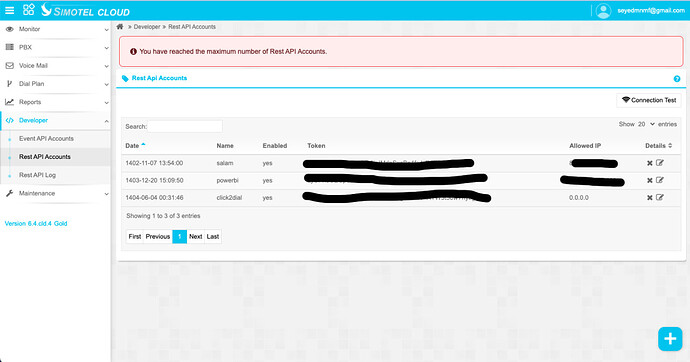Select allowed IP 0.0.0.0 cell
The height and width of the screenshot is (362, 690).
(x=579, y=198)
